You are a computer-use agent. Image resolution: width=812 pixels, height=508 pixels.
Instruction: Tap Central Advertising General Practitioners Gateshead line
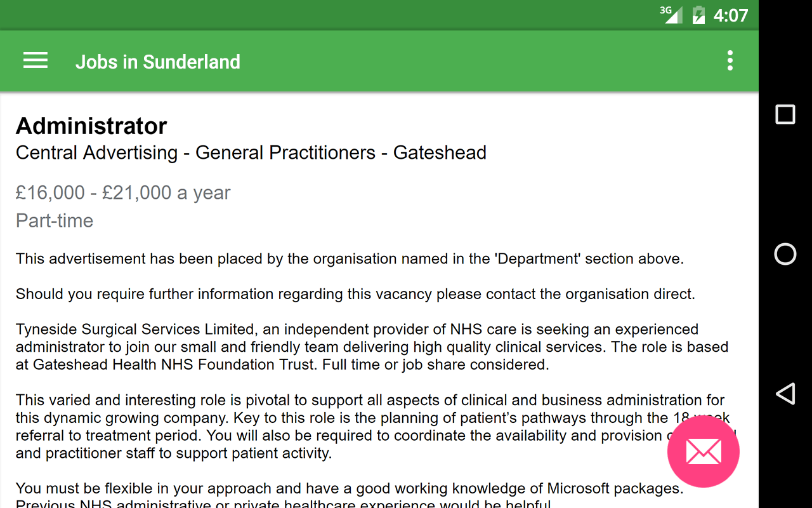coord(251,152)
